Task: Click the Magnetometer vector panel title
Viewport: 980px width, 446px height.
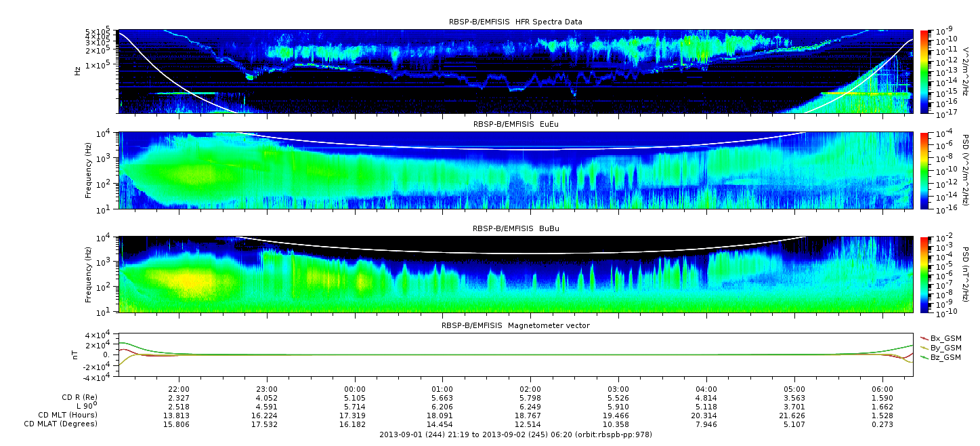Action: pyautogui.click(x=515, y=325)
